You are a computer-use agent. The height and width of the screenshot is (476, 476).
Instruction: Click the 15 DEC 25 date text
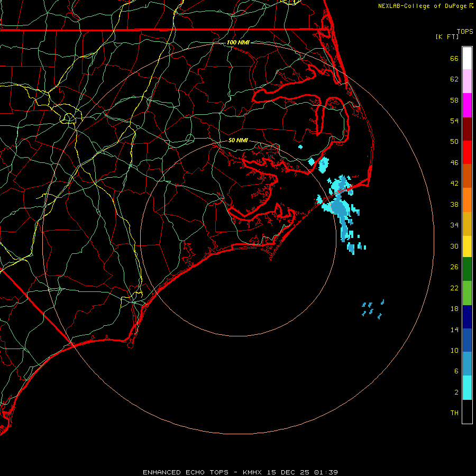[x=288, y=472]
